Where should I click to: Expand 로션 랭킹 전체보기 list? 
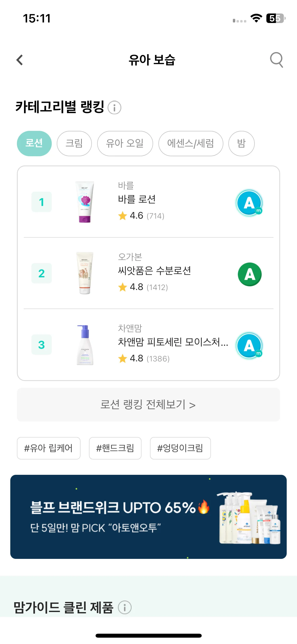148,405
